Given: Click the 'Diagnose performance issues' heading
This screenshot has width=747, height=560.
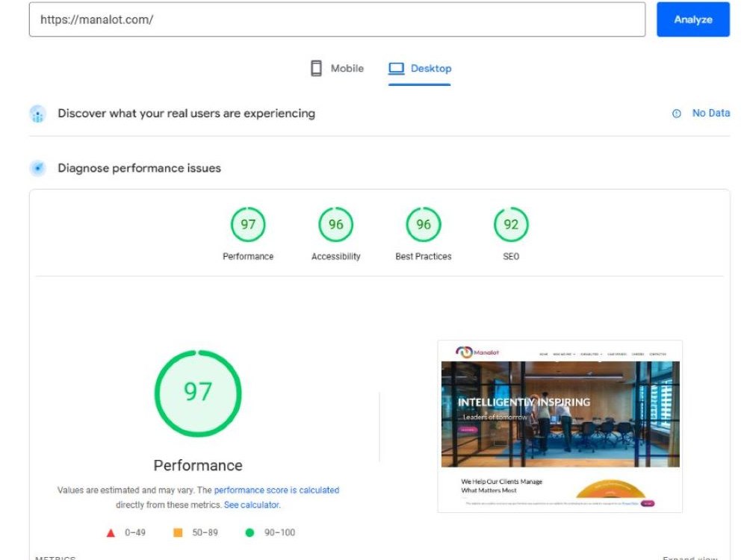Looking at the screenshot, I should tap(139, 168).
